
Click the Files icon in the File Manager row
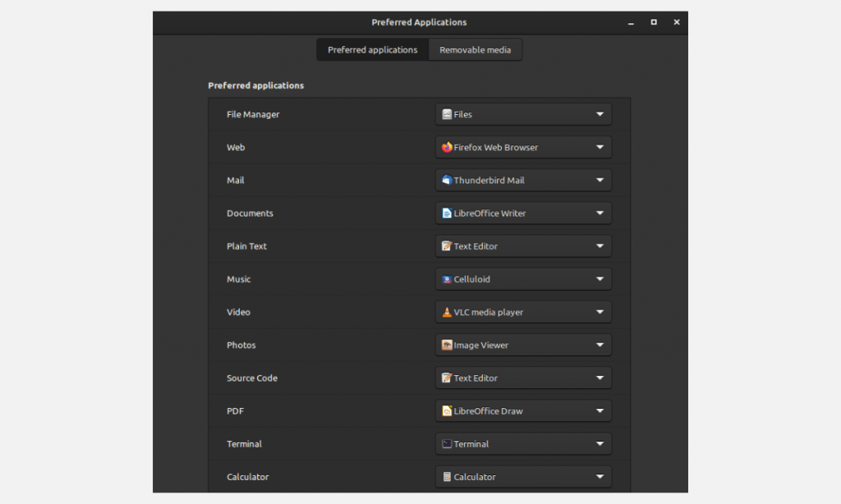pos(447,114)
